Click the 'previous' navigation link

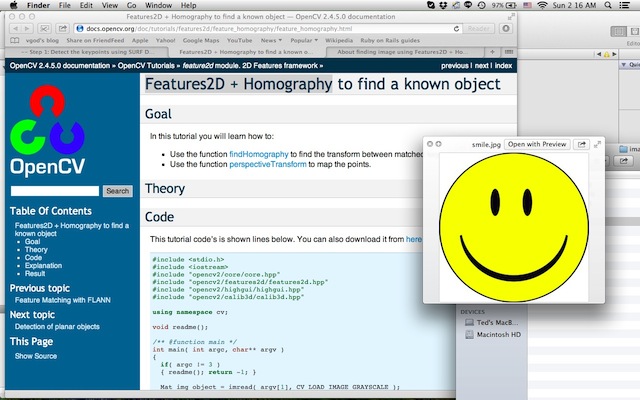(455, 66)
